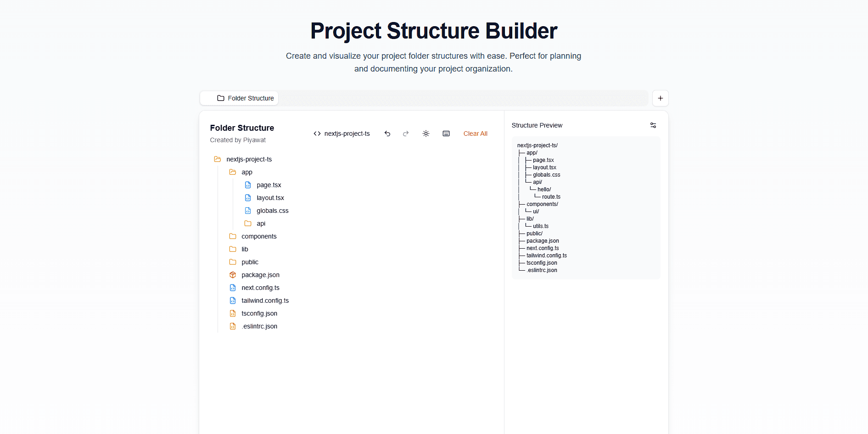Click the package icon beside package.json
Viewport: 868px width, 434px height.
tap(233, 275)
